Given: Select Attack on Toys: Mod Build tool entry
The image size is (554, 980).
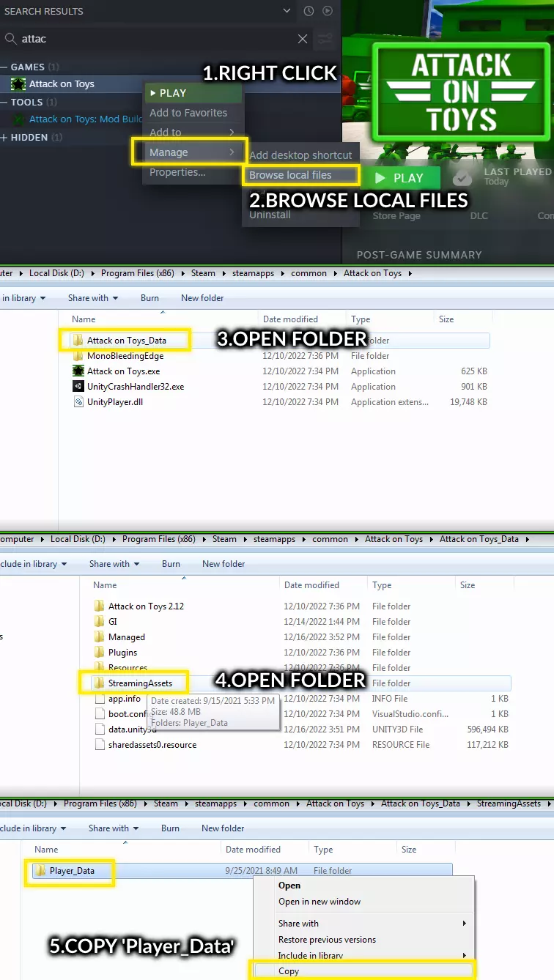Looking at the screenshot, I should (x=86, y=119).
